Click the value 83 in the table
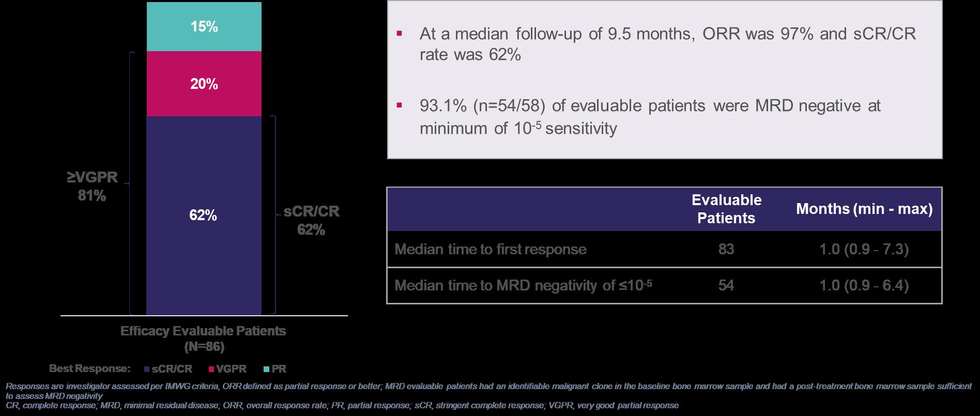This screenshot has height=416, width=980. [x=726, y=250]
